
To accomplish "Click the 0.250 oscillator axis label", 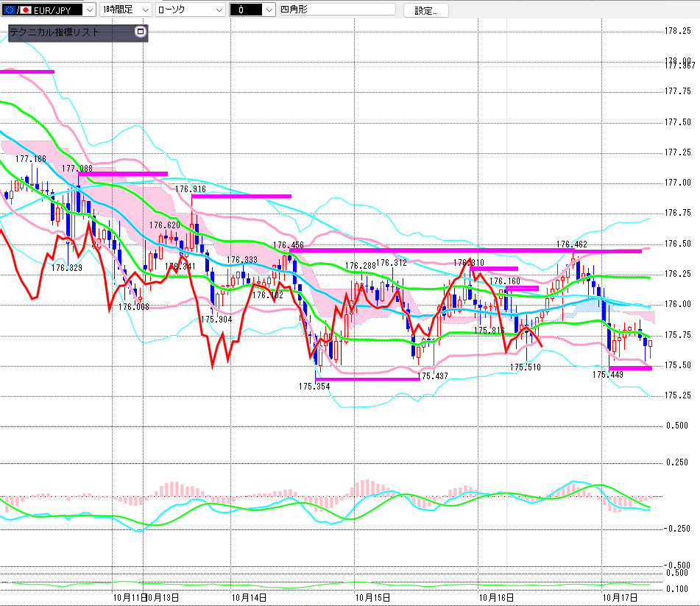I will click(x=676, y=462).
